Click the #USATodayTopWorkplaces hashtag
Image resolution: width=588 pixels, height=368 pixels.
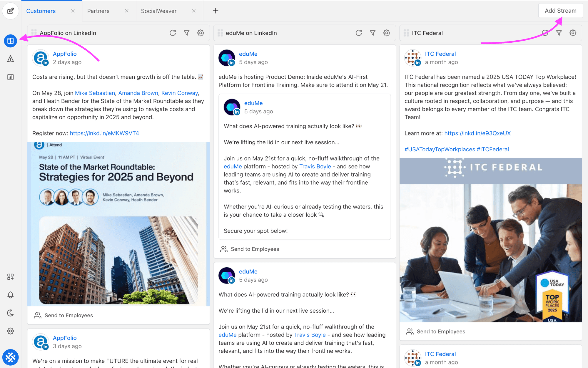[439, 149]
